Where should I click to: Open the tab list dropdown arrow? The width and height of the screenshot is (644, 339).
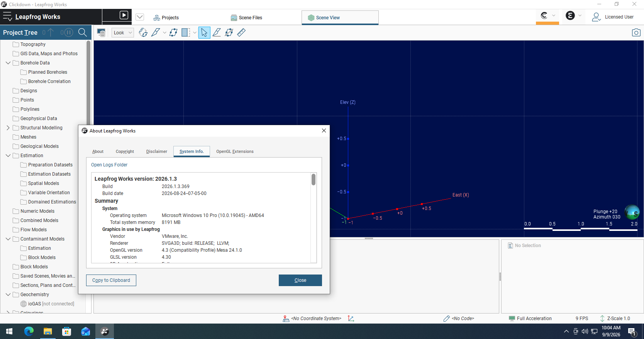click(x=140, y=17)
